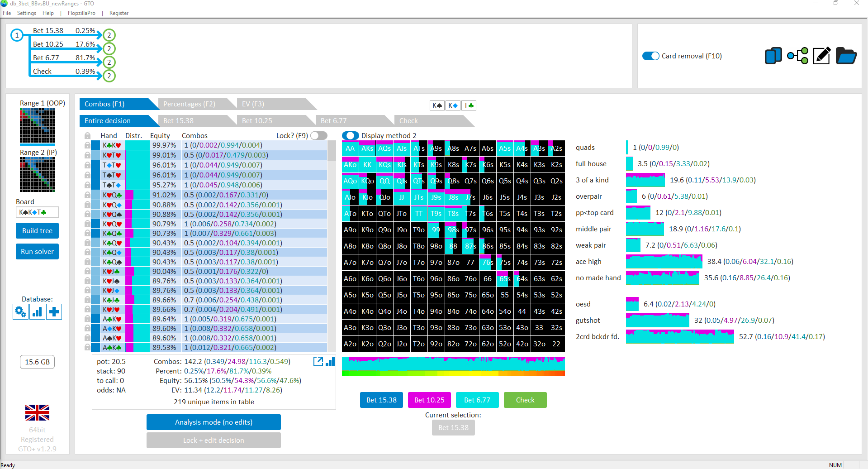Toggle Card removal switch
This screenshot has width=868, height=469.
coord(651,56)
